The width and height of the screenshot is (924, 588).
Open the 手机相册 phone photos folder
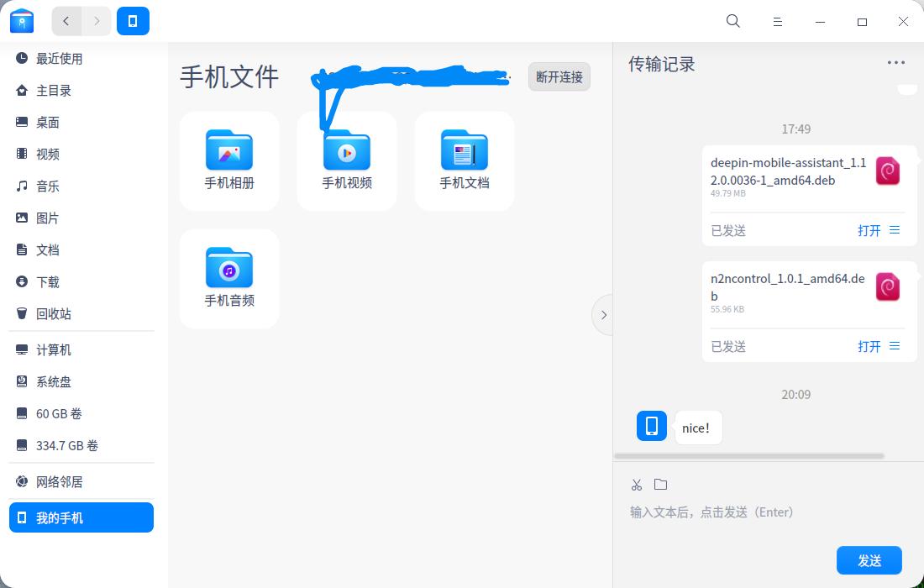[x=229, y=161]
